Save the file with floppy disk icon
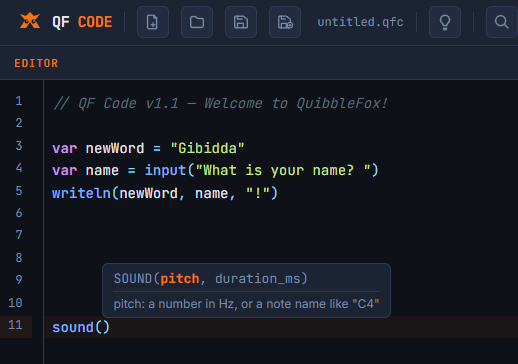The height and width of the screenshot is (364, 518). [x=241, y=22]
